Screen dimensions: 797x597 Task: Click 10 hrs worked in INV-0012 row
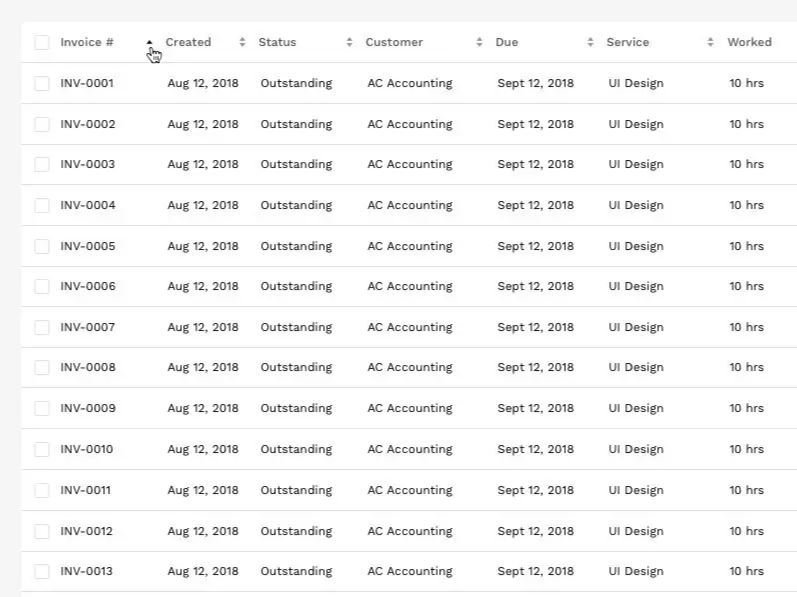pos(746,531)
